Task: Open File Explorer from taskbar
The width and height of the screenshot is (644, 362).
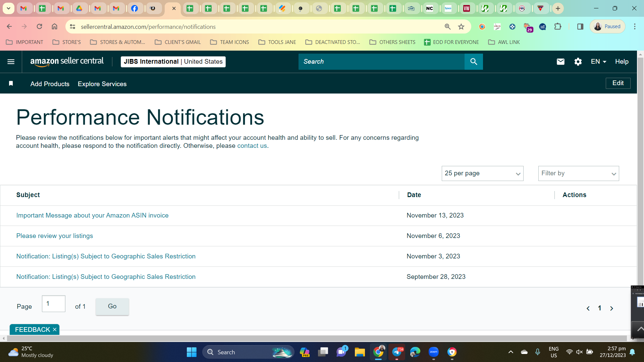Action: 360,352
